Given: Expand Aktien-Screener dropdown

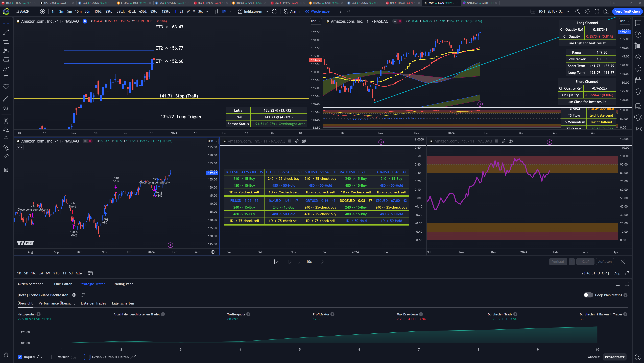Looking at the screenshot, I should pos(47,284).
